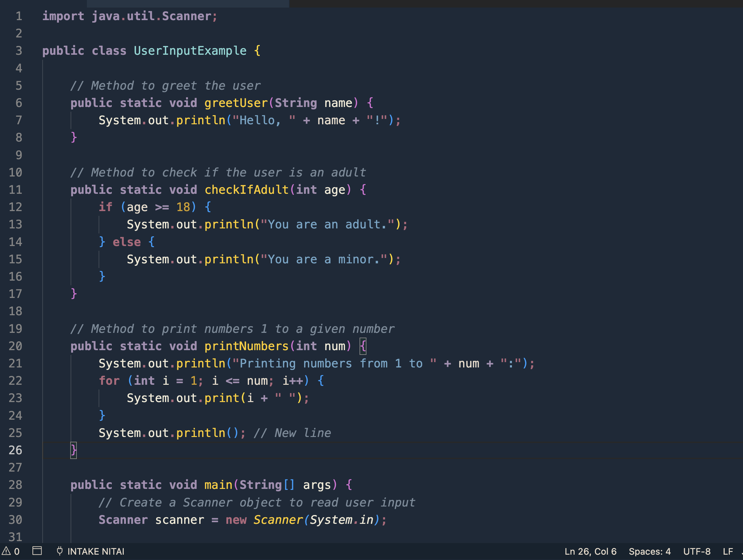Screen dimensions: 743x560
Task: Place cursor on highlighted closing brace line 26
Action: pyautogui.click(x=74, y=450)
